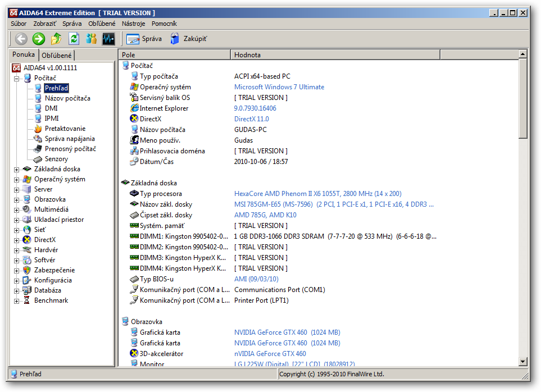The image size is (541, 392).
Task: Collapse the Počítač tree node
Action: [x=16, y=79]
